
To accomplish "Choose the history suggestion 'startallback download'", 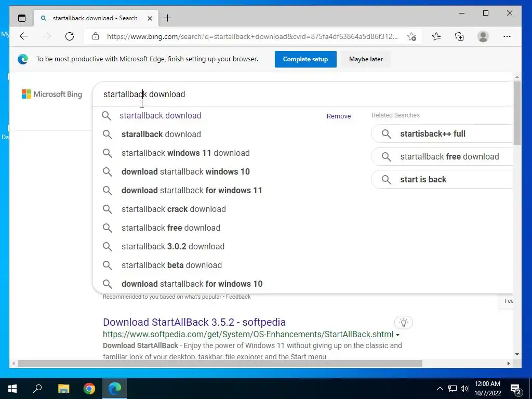I will pyautogui.click(x=160, y=116).
